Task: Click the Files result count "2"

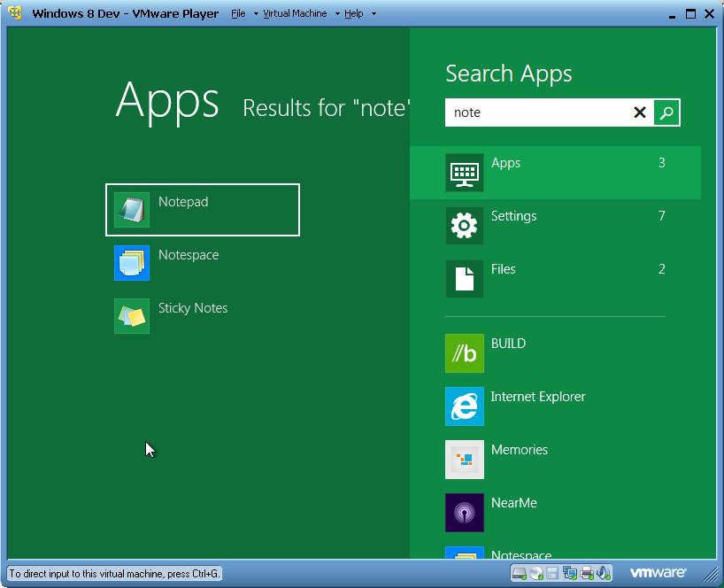Action: [662, 269]
